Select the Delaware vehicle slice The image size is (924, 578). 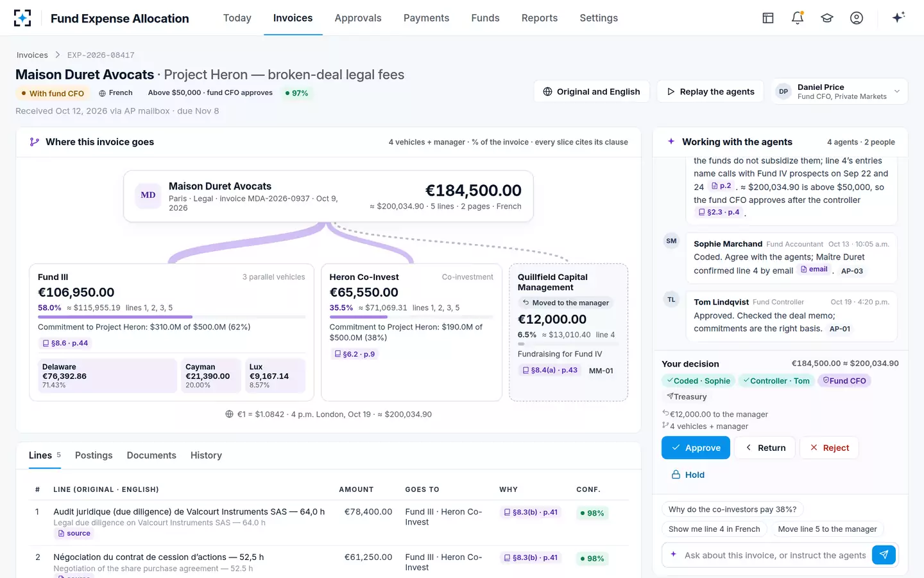click(x=107, y=376)
